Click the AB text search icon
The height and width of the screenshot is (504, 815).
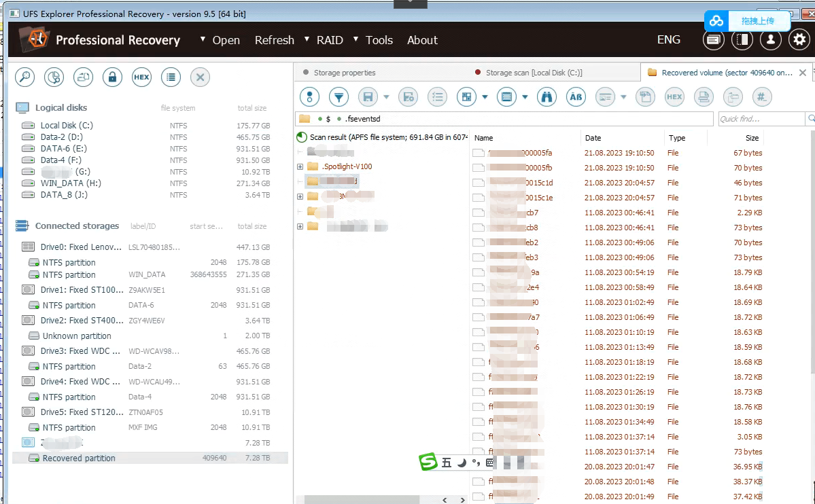[576, 96]
